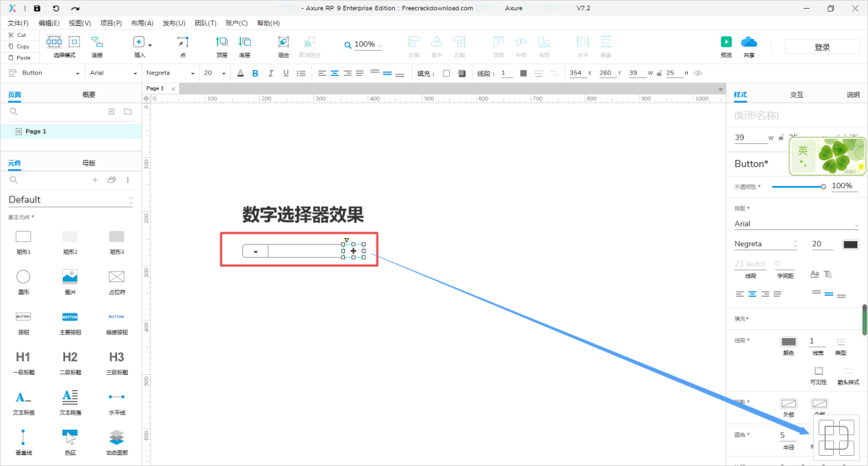Click the Bring to Front (顶层) icon
The height and width of the screenshot is (466, 868).
(x=221, y=43)
